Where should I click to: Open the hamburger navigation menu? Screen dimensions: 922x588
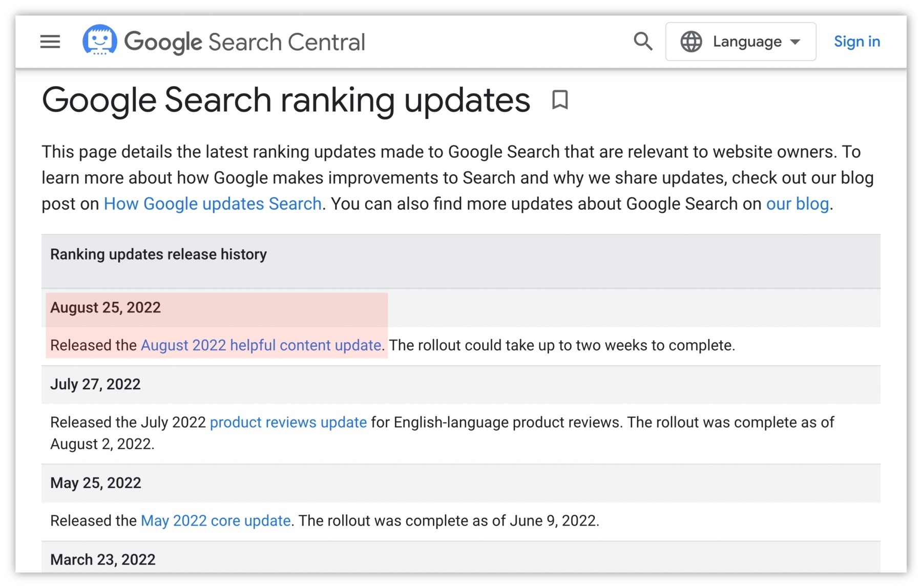click(50, 41)
